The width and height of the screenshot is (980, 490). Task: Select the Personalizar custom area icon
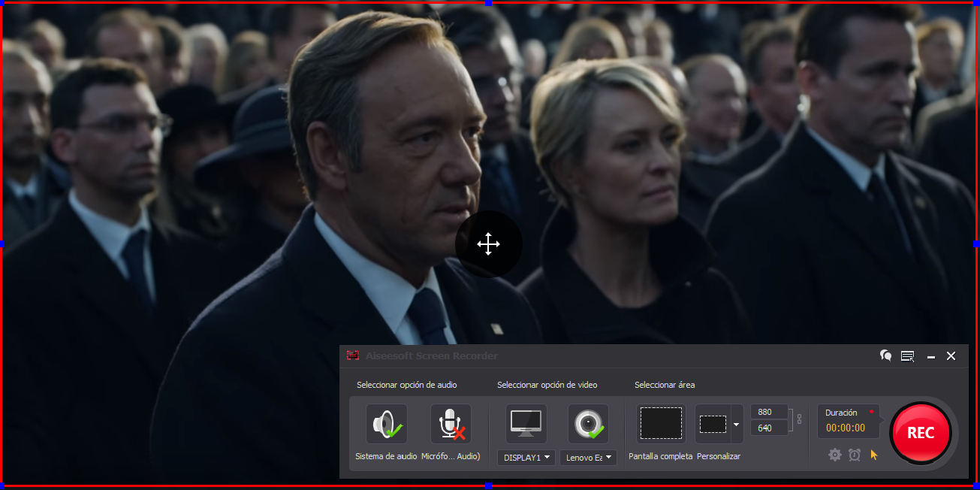click(x=713, y=425)
